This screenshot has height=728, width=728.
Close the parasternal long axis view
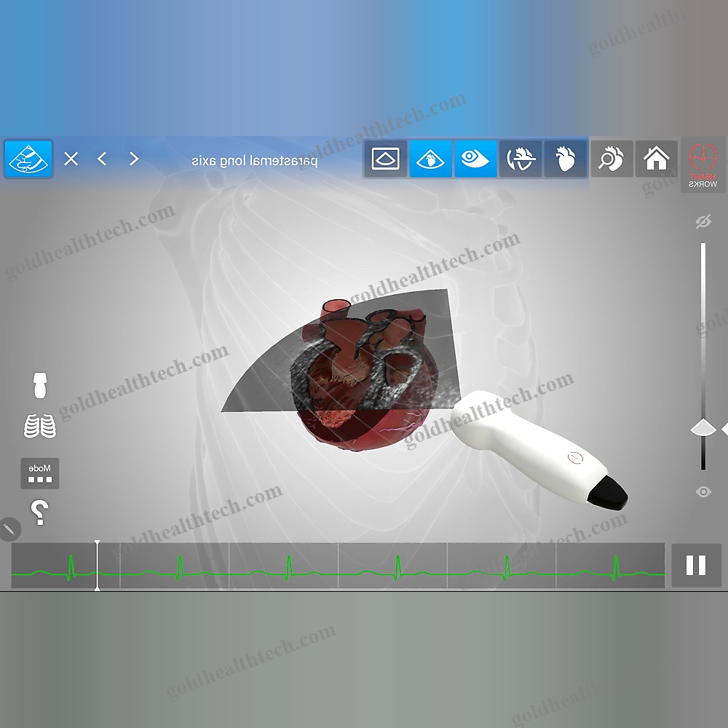click(x=71, y=159)
